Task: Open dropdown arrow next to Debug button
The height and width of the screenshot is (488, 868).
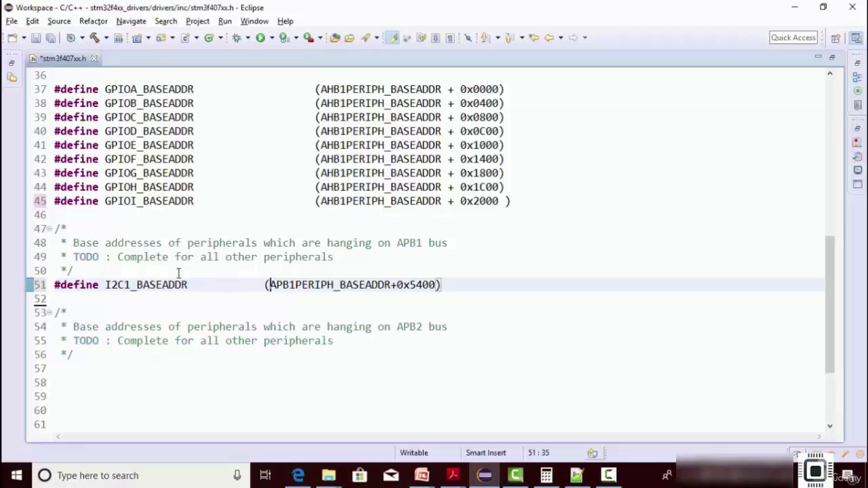Action: point(247,38)
